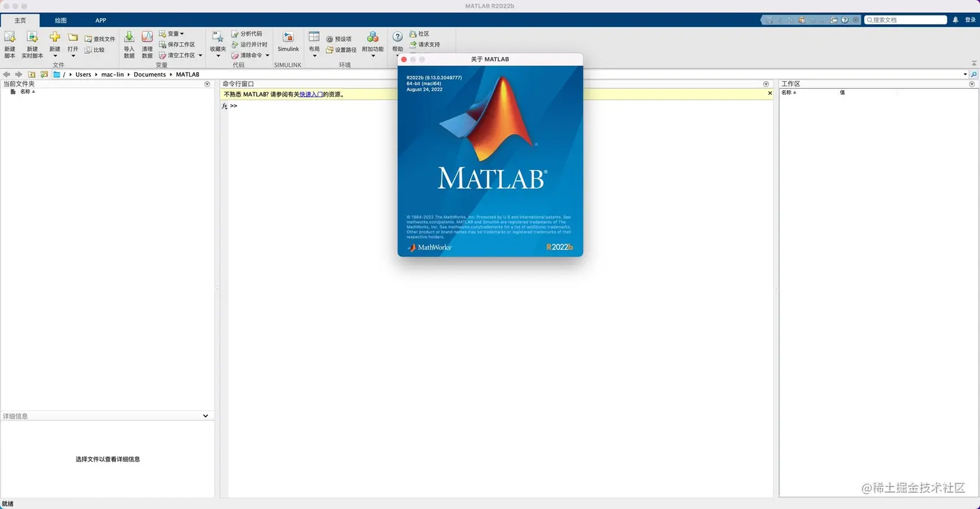980x509 pixels.
Task: Click 登录 (Sign In)
Action: [970, 20]
